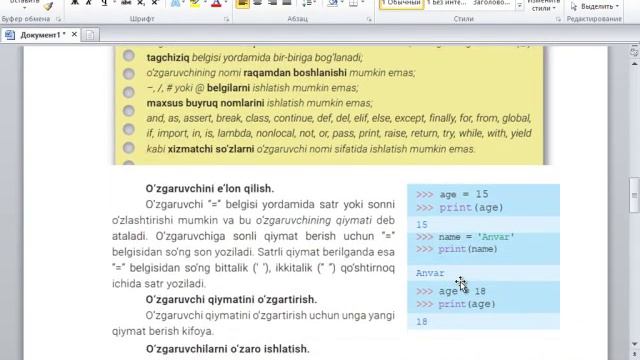Click the heading "O'zgaruvchilarni o'zaro ishlatish."
The image size is (640, 360).
point(227,349)
